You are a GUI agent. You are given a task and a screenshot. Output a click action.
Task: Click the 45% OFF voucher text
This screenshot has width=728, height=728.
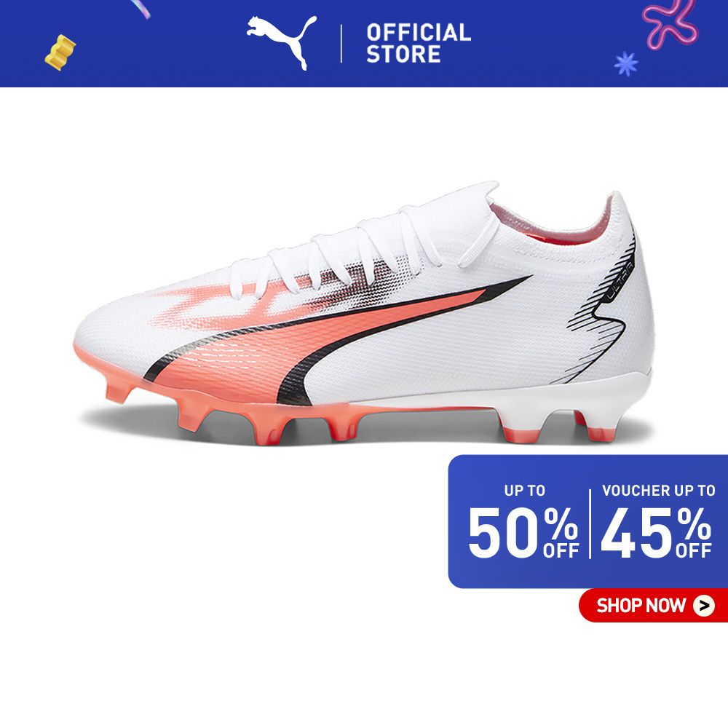(656, 533)
